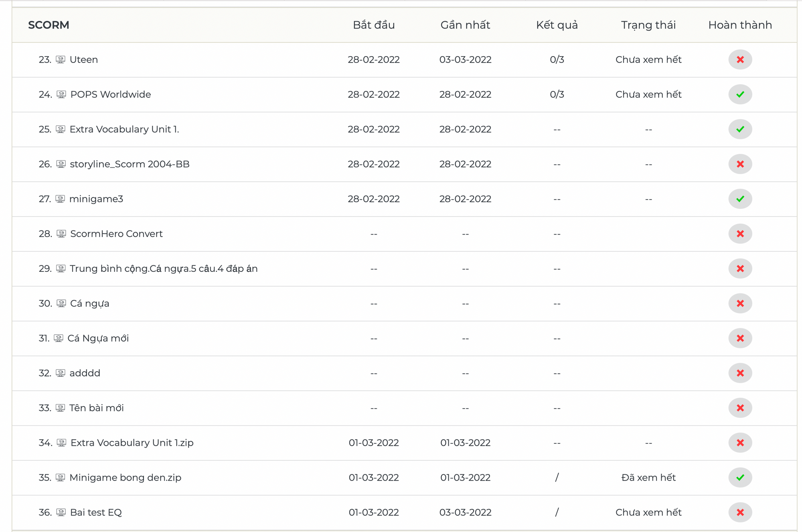This screenshot has width=802, height=532.
Task: Click green check for Minigame bong den.zip
Action: click(x=740, y=478)
